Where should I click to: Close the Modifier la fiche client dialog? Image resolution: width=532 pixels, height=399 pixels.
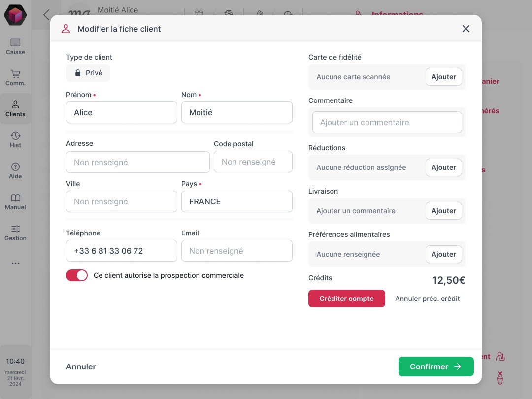pyautogui.click(x=466, y=29)
